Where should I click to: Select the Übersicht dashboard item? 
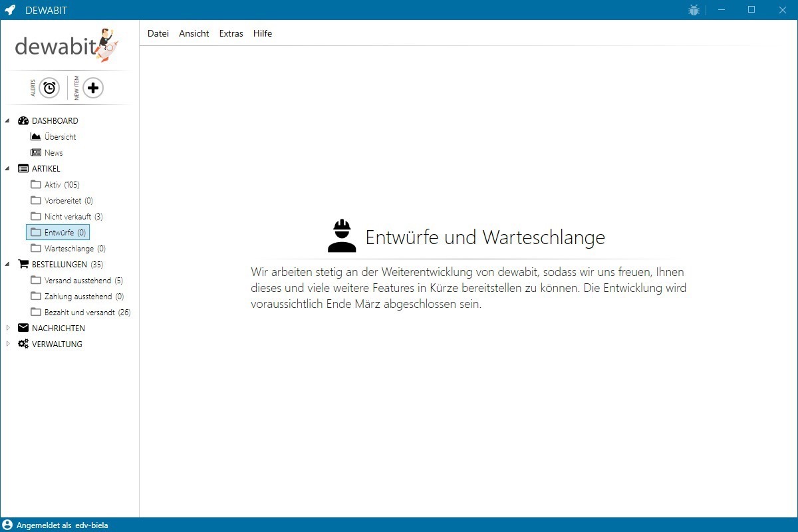[60, 137]
